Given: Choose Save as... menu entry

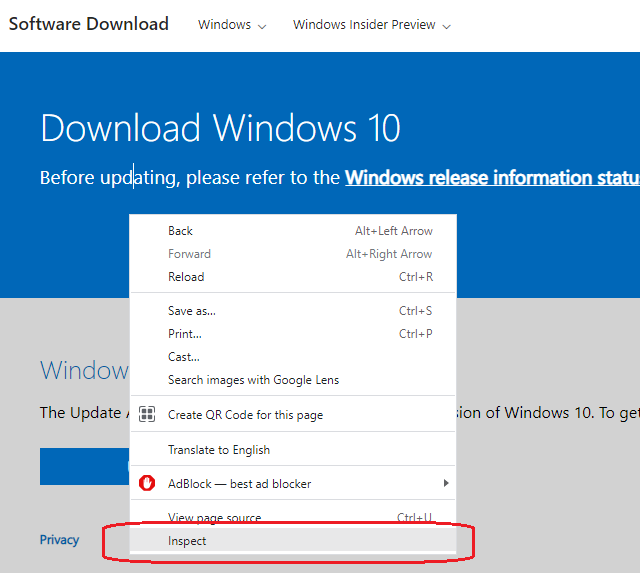Looking at the screenshot, I should coord(293,311).
